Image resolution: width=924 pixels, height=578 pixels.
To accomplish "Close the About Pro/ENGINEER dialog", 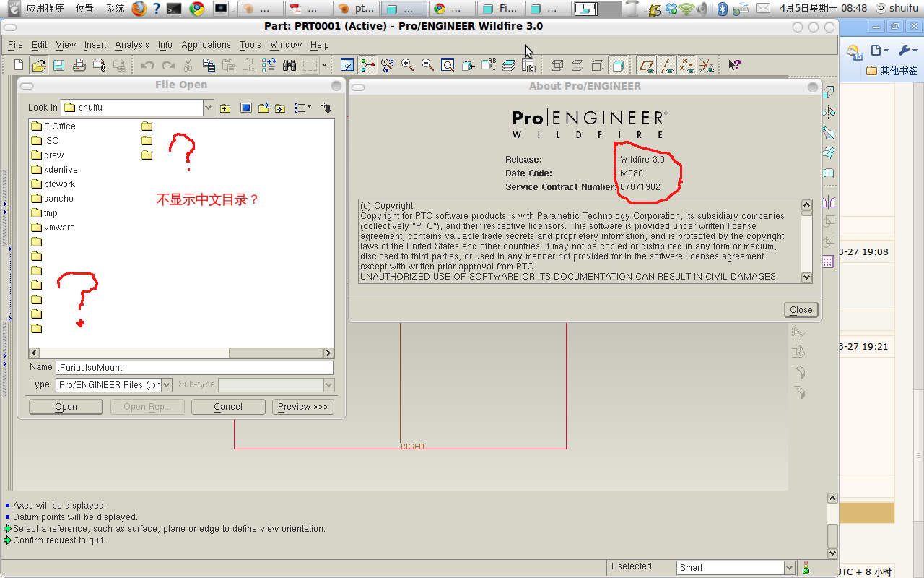I will coord(801,309).
